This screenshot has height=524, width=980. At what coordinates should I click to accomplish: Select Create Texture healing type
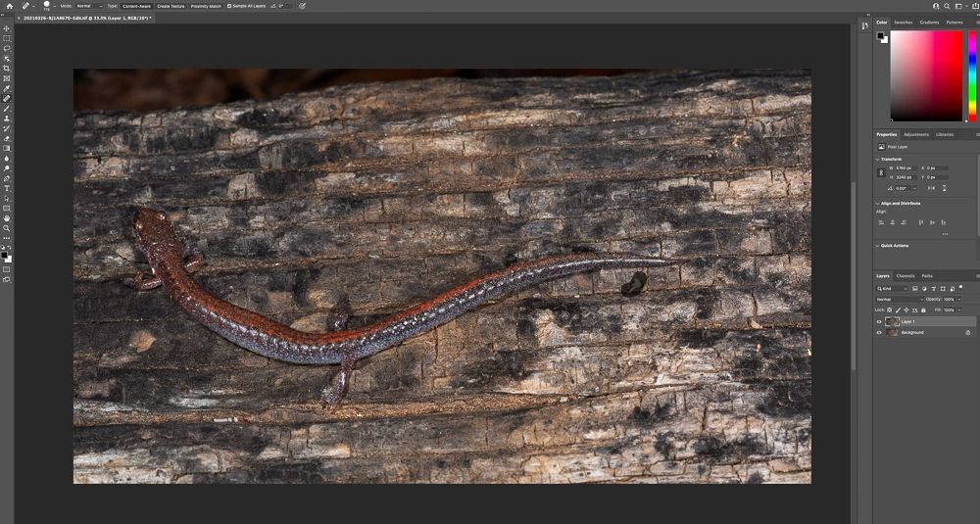[171, 6]
